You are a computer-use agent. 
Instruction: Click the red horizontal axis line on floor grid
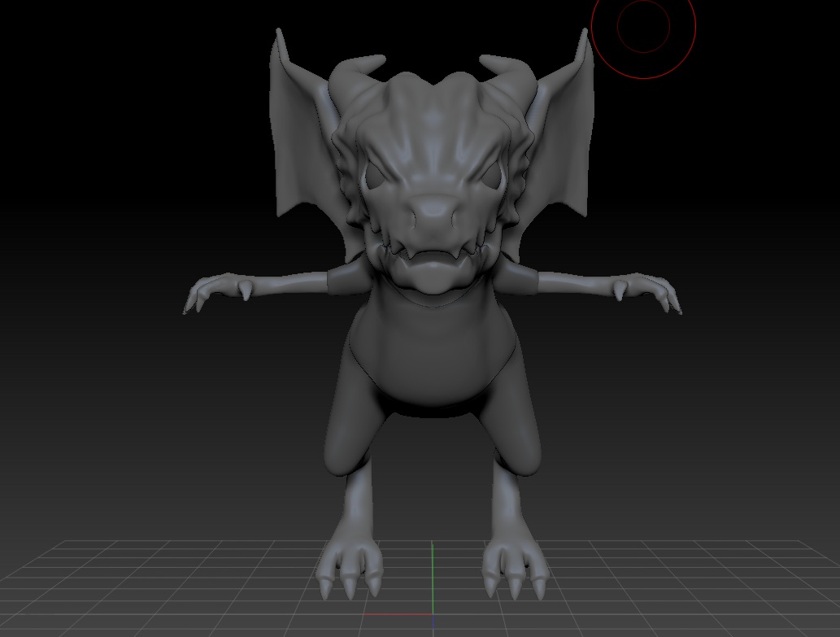398,614
